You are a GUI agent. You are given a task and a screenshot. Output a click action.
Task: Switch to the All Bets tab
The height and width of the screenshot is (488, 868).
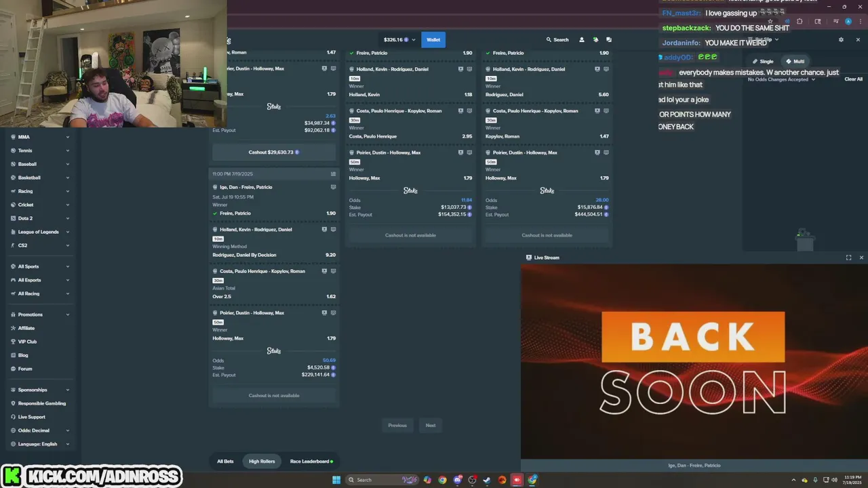[225, 462]
